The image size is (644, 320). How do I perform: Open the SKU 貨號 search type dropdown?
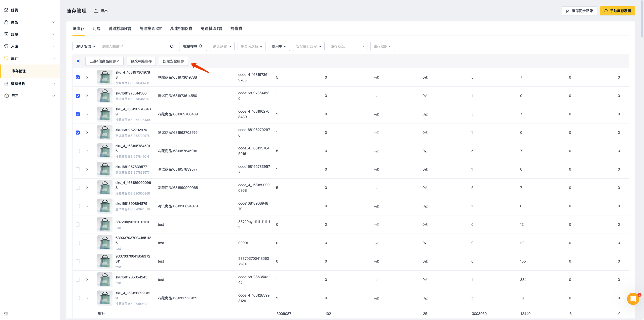pyautogui.click(x=86, y=46)
